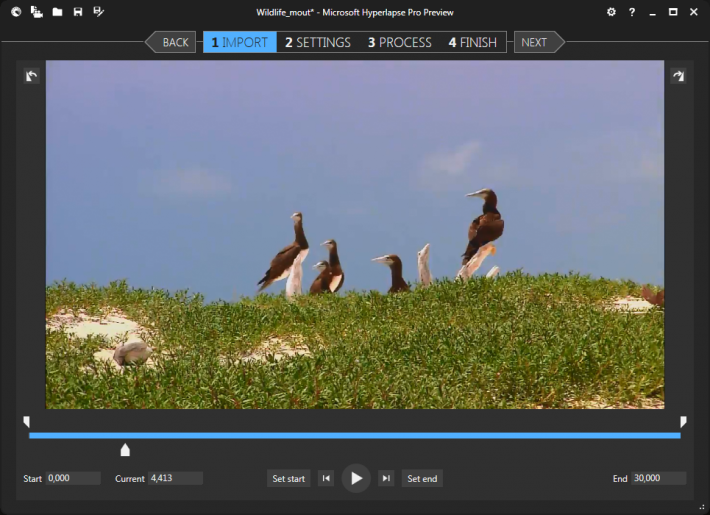Rotate video clockwise with right arrow icon
Screen dimensions: 710x515
point(678,76)
